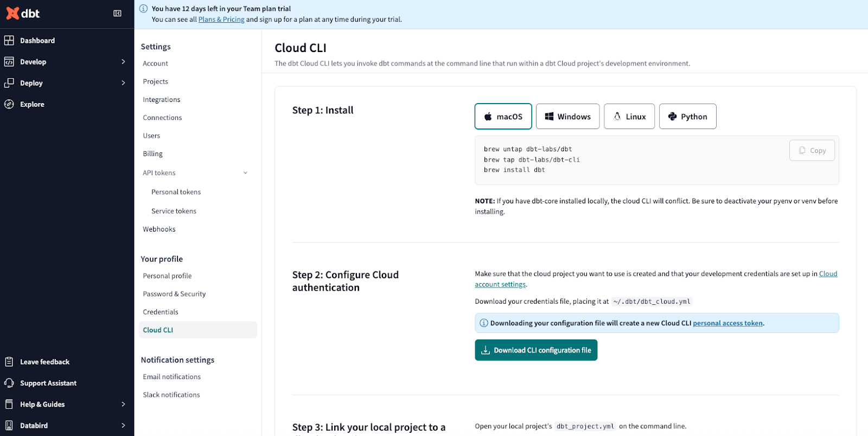Viewport: 868px width, 436px height.
Task: Open Account settings
Action: (x=155, y=63)
